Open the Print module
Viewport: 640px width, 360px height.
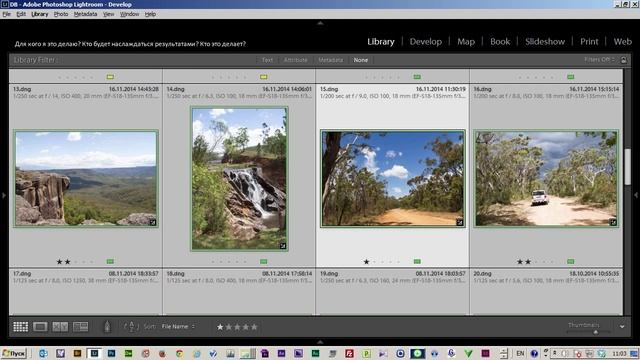tap(589, 42)
